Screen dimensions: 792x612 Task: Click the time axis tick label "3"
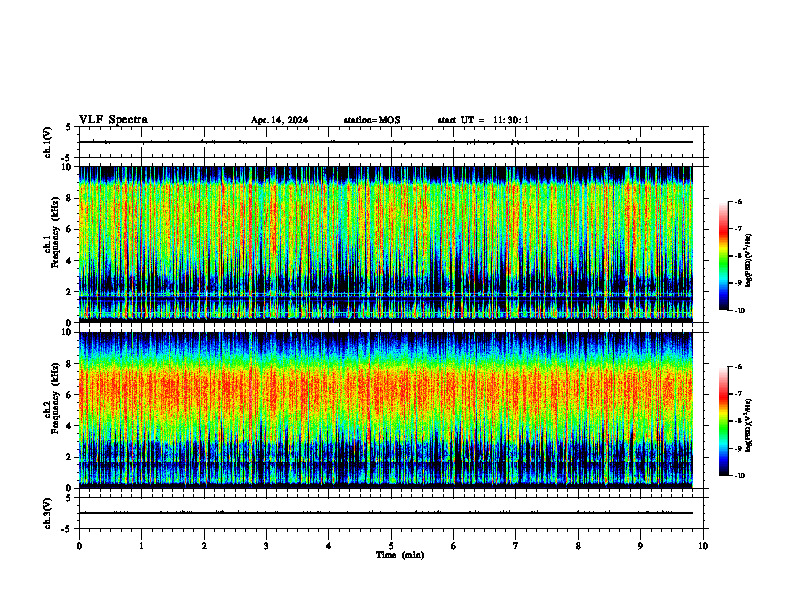tap(266, 546)
